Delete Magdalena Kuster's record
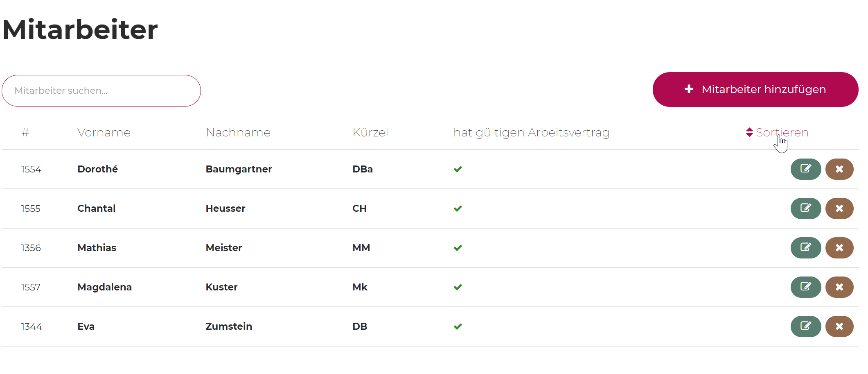This screenshot has width=868, height=374. (839, 287)
